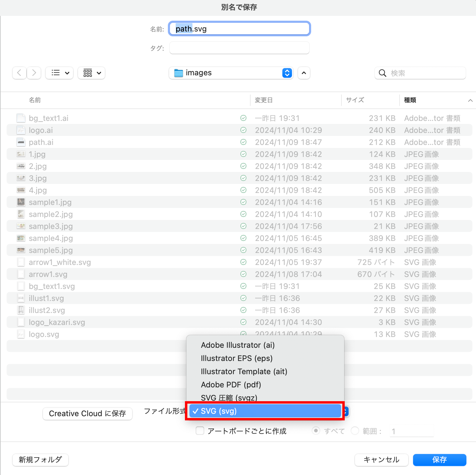Click sync status icon for logo.ai
Image resolution: width=476 pixels, height=475 pixels.
243,130
